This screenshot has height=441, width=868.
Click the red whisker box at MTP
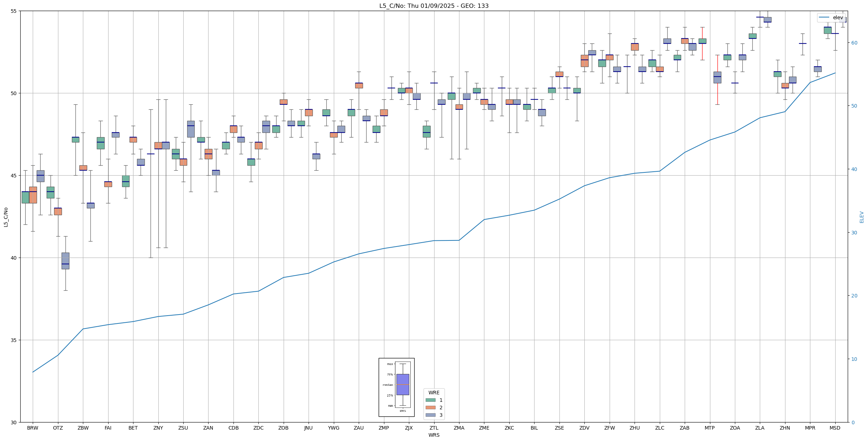click(717, 77)
